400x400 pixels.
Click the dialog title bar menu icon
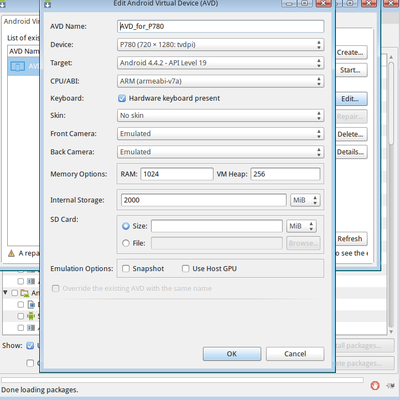[x=47, y=4]
